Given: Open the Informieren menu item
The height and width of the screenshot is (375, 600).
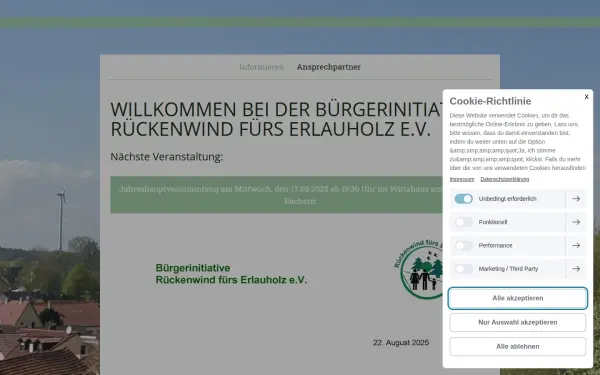Looking at the screenshot, I should point(262,67).
